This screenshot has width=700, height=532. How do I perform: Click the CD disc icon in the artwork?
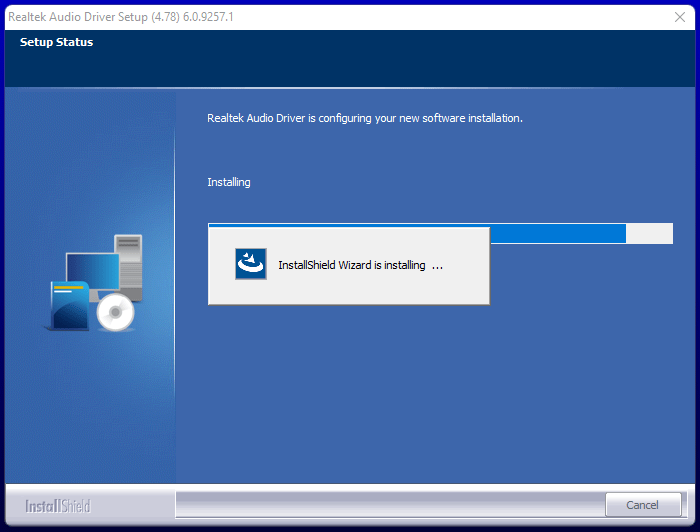[x=115, y=313]
